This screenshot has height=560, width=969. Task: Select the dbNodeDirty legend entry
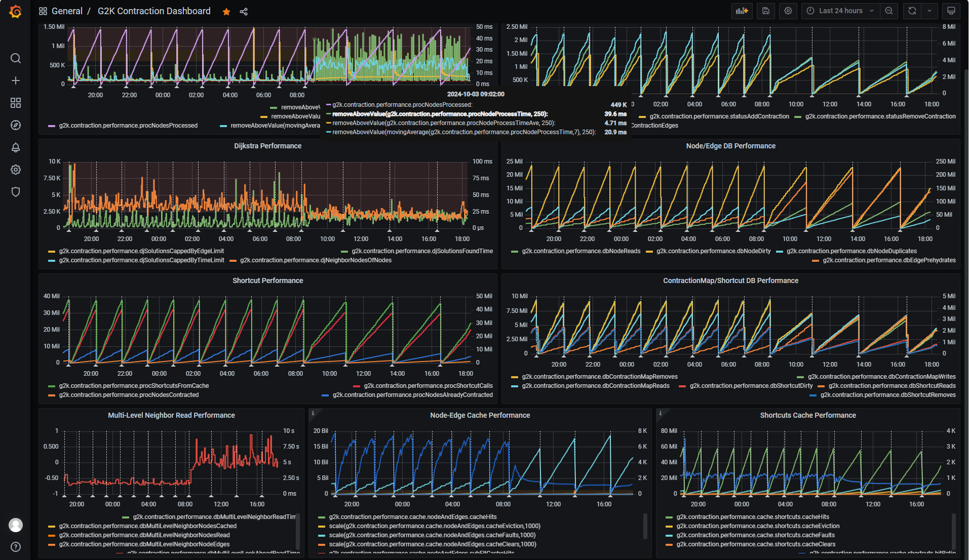point(713,251)
